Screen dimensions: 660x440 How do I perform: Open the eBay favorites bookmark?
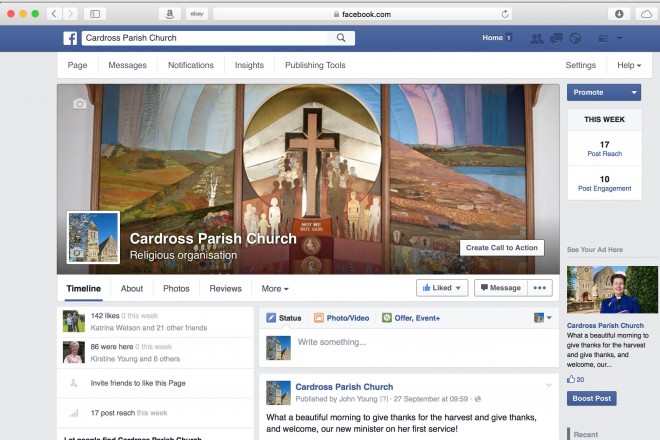(x=197, y=14)
